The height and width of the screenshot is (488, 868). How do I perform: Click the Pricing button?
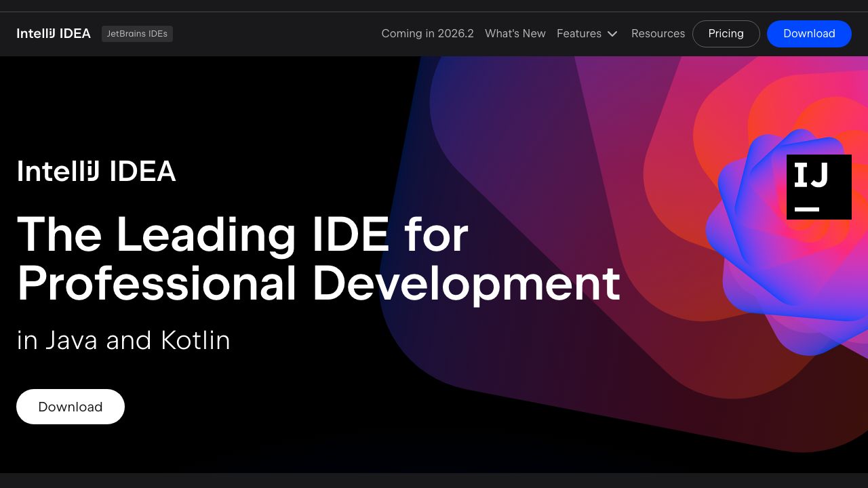(x=726, y=34)
